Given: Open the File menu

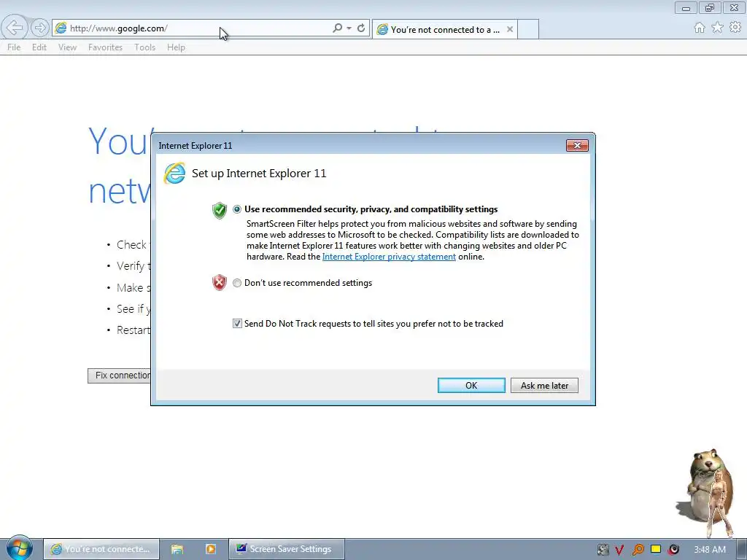Looking at the screenshot, I should 14,47.
